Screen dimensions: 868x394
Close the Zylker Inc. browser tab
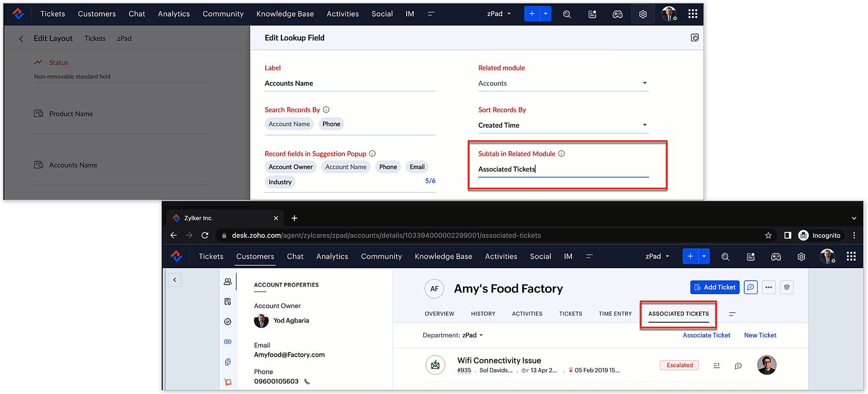[276, 218]
